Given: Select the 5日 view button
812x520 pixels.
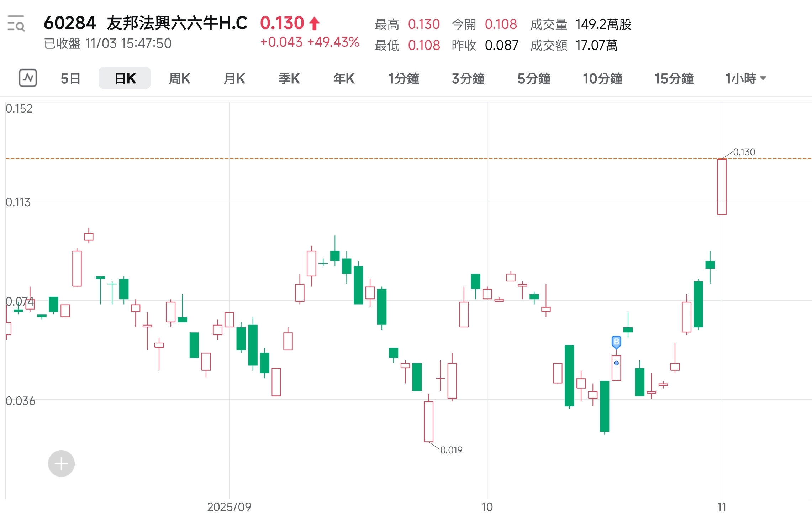Looking at the screenshot, I should pos(70,79).
